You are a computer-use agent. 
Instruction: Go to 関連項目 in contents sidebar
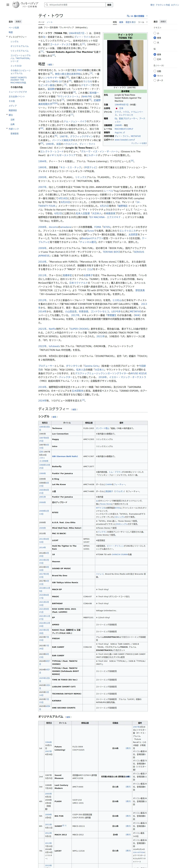[13, 110]
